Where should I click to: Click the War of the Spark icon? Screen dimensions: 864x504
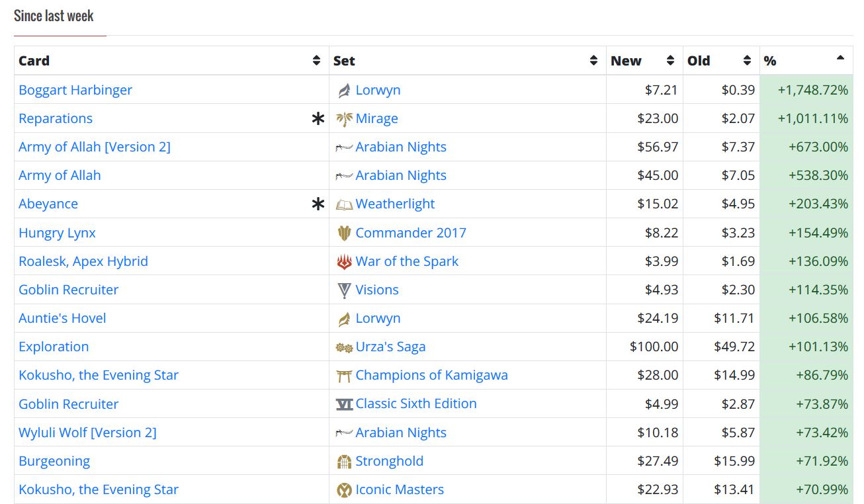click(x=344, y=262)
